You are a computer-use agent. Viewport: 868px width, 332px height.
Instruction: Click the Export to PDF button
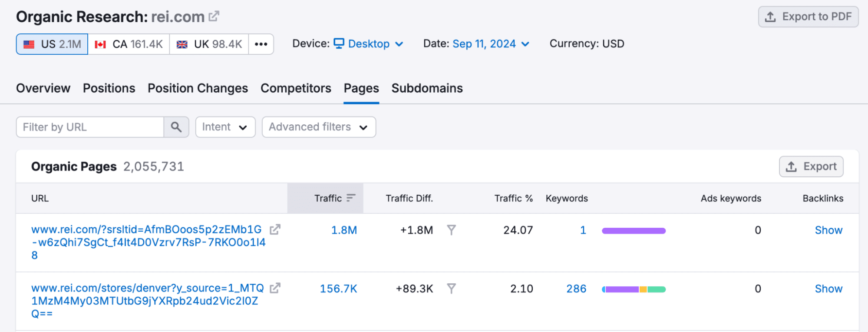pos(808,17)
